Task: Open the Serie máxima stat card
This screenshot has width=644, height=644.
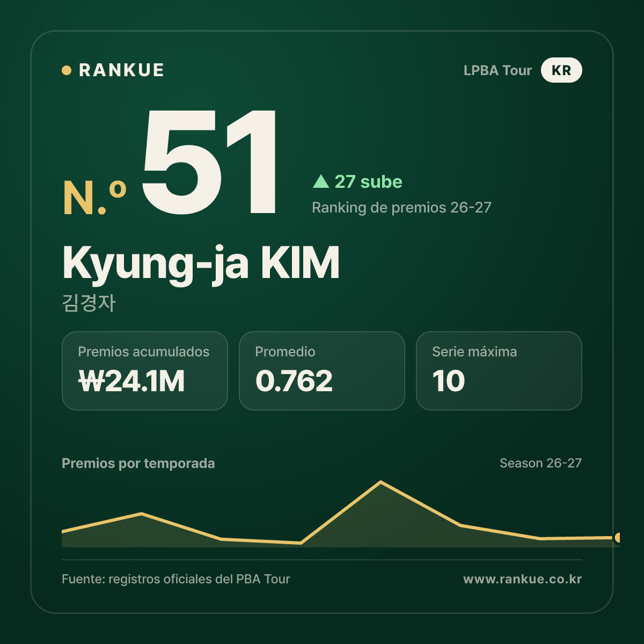Action: pyautogui.click(x=499, y=371)
